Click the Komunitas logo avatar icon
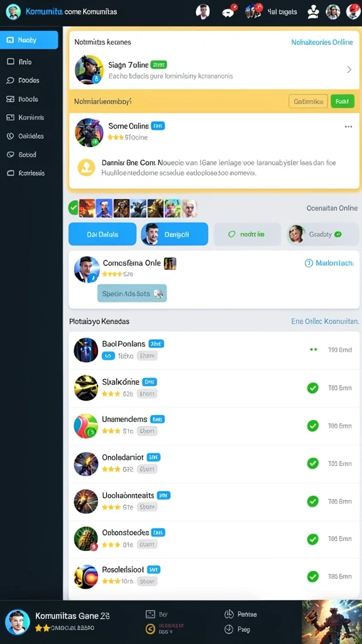This screenshot has width=362, height=644. coord(13,12)
